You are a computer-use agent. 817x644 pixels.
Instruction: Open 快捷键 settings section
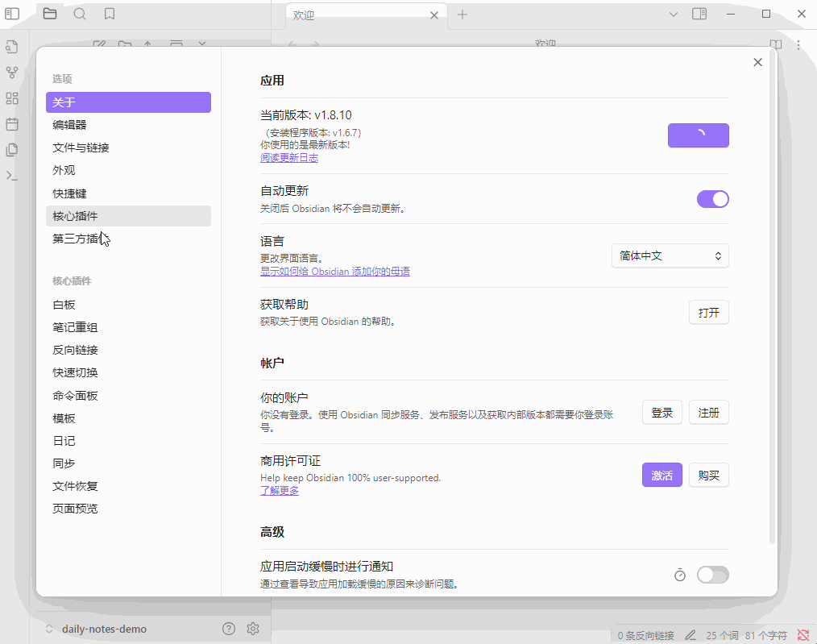point(128,193)
